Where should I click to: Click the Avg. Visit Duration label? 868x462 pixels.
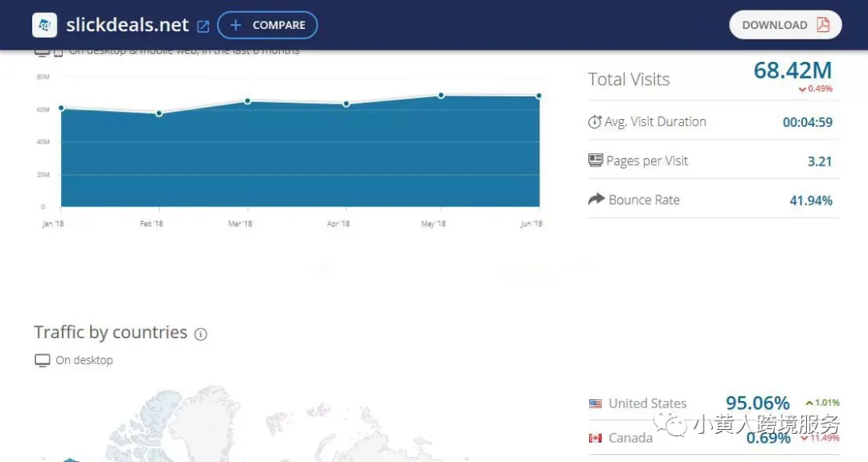click(656, 121)
